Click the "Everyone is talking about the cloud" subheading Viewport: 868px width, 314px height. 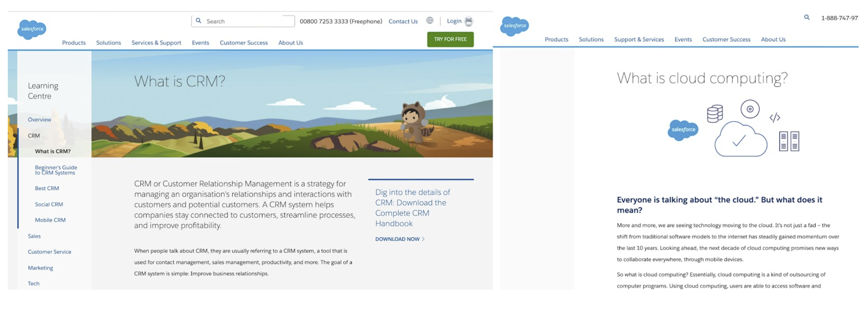(x=720, y=205)
